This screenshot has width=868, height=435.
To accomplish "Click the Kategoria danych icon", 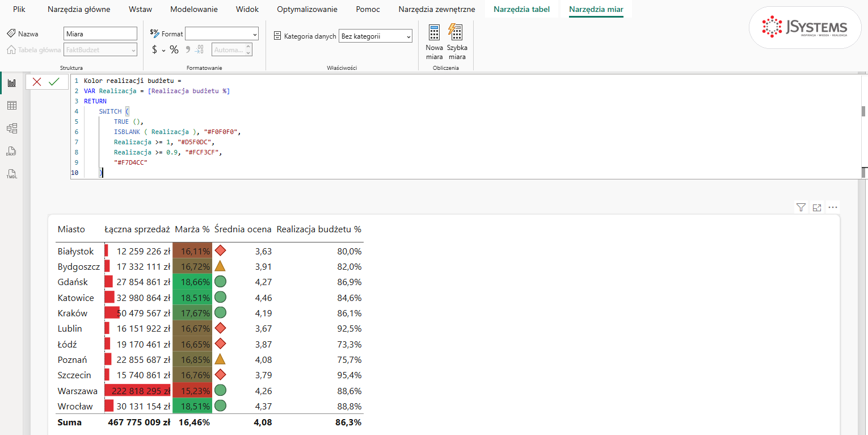I will [x=277, y=36].
